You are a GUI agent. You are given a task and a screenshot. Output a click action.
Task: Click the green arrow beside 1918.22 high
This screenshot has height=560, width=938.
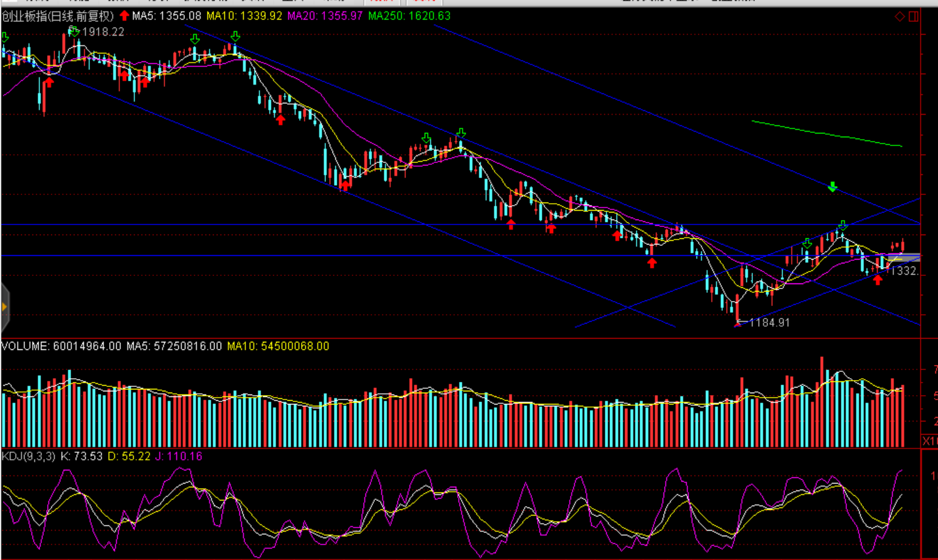pyautogui.click(x=74, y=31)
